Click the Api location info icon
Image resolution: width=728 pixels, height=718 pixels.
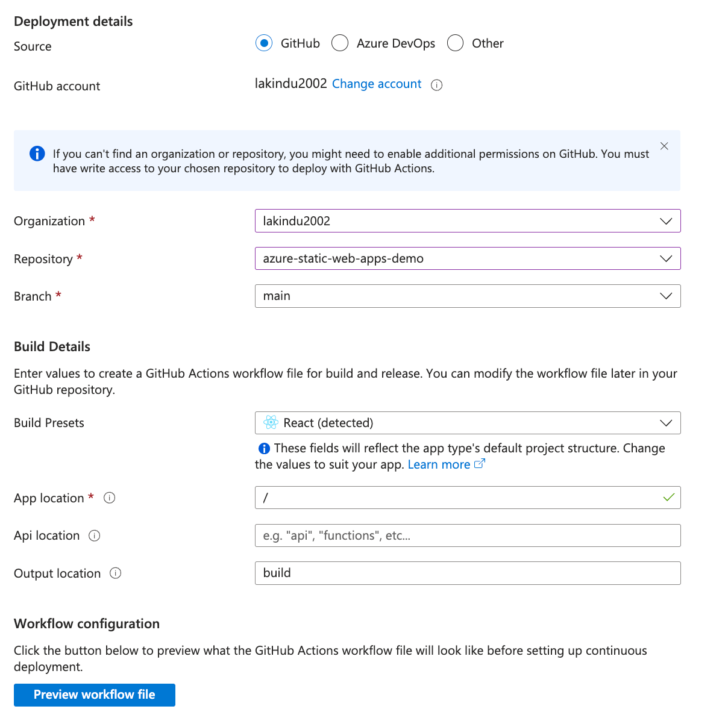(95, 535)
